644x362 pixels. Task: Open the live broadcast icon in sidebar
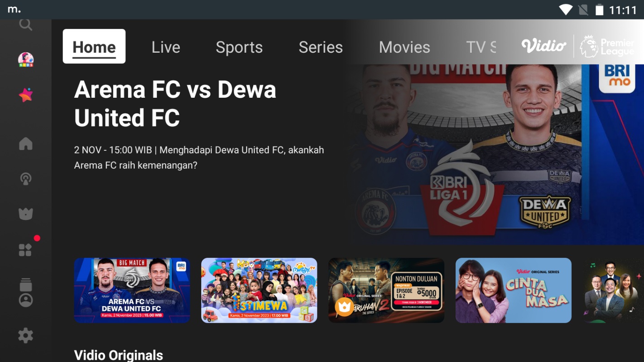(x=26, y=179)
